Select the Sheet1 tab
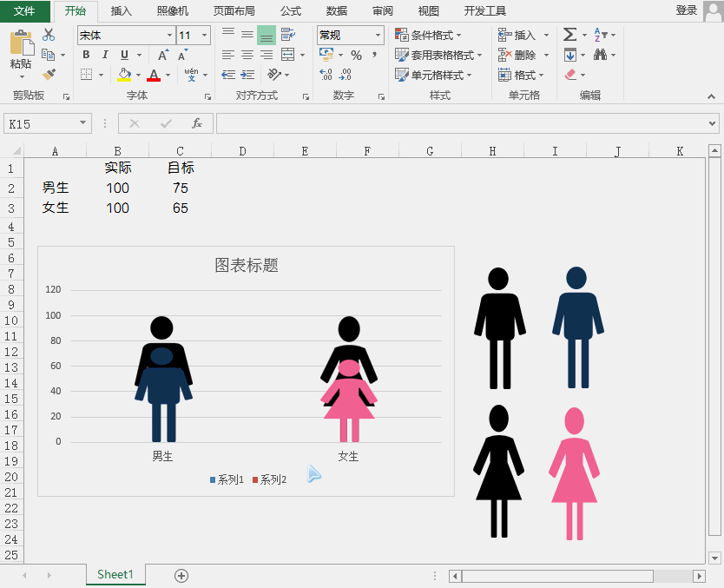 click(x=115, y=575)
